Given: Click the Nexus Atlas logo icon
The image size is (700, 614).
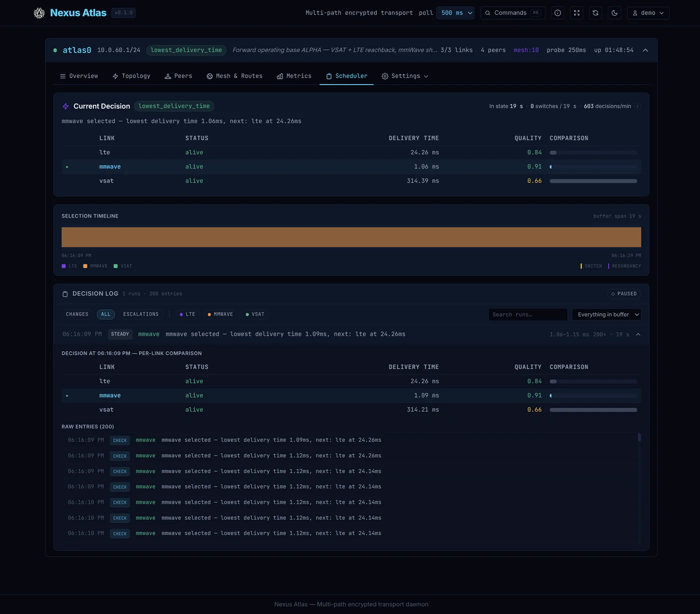Looking at the screenshot, I should [x=39, y=13].
